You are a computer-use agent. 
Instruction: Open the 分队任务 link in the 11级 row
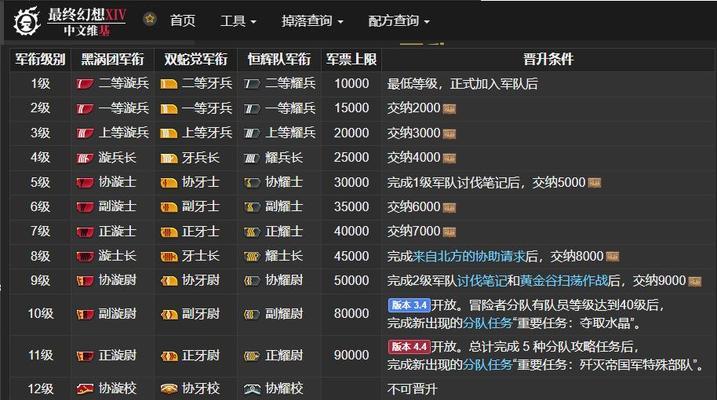[487, 364]
